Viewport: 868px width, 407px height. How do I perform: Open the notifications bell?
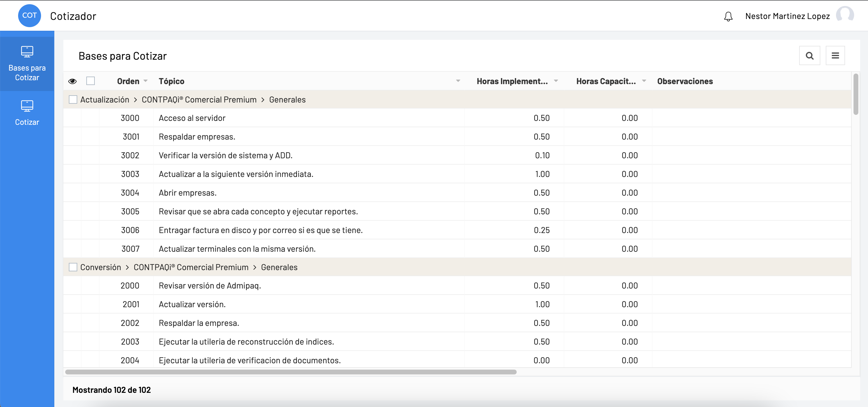[x=728, y=16]
